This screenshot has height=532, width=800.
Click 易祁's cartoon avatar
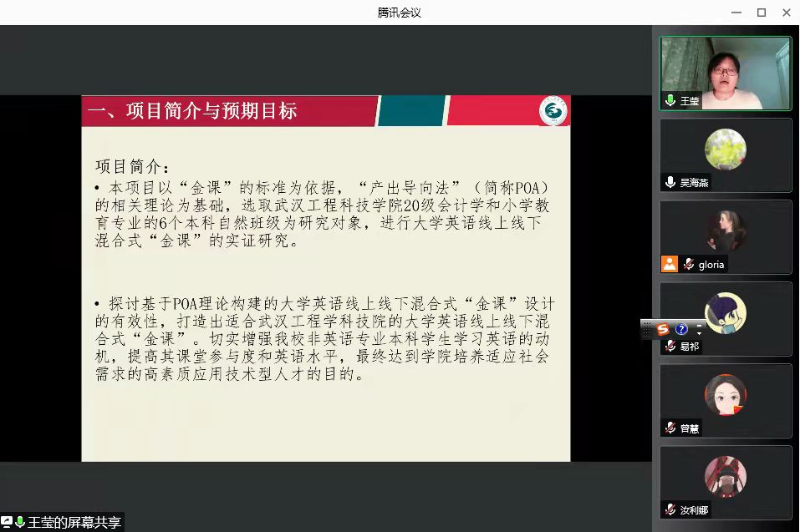(725, 313)
